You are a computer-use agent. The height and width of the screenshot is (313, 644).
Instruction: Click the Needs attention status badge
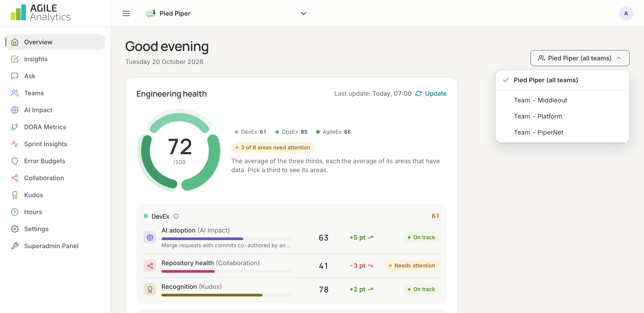click(x=412, y=266)
